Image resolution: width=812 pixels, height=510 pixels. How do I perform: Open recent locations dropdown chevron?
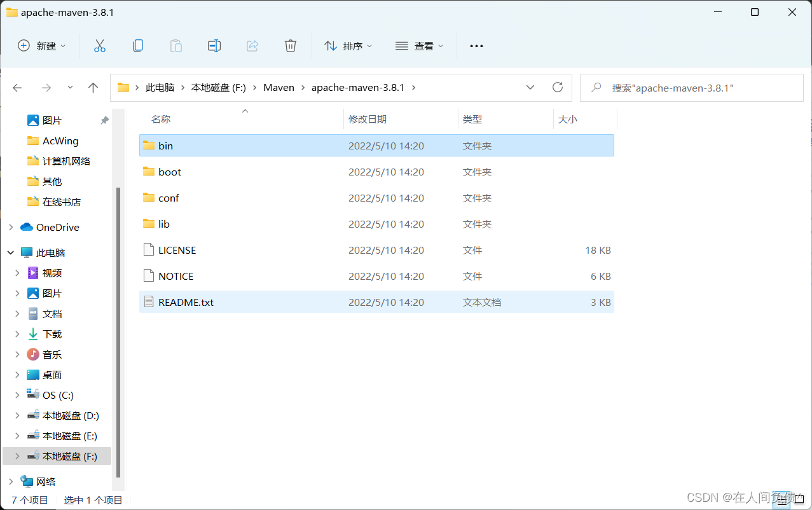(70, 88)
